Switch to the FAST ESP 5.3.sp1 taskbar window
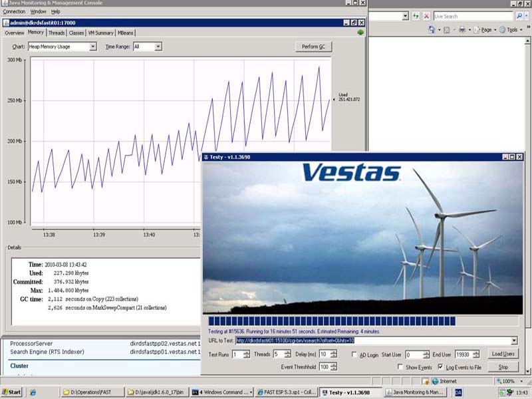Image resolution: width=532 pixels, height=399 pixels. [x=287, y=392]
